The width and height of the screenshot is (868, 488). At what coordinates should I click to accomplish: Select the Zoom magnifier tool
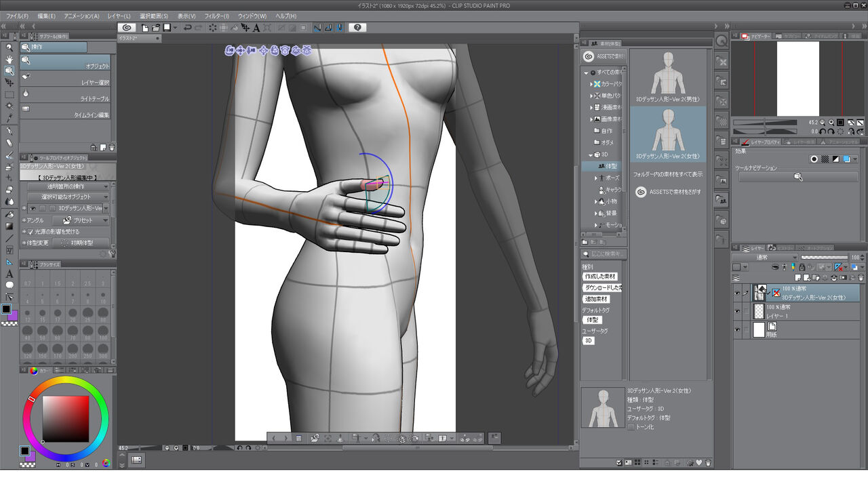pyautogui.click(x=9, y=47)
